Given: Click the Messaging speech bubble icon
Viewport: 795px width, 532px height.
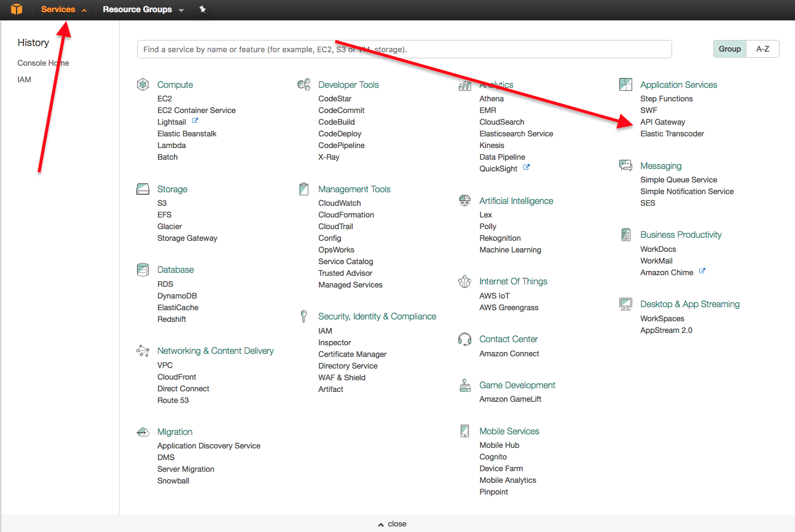Looking at the screenshot, I should [625, 166].
